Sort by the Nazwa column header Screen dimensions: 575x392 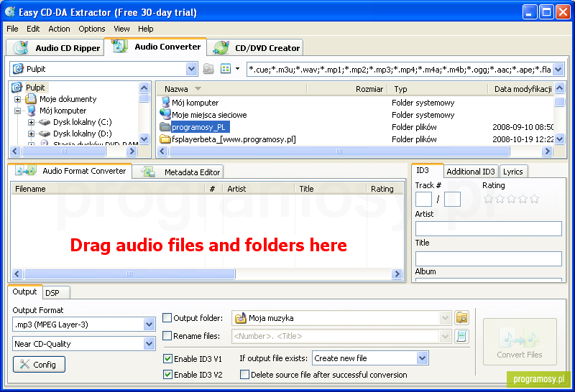point(231,89)
